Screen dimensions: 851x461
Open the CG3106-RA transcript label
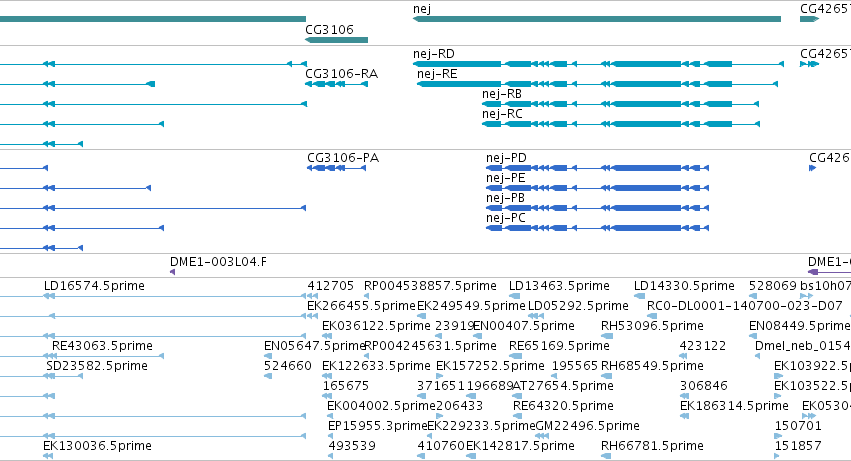click(341, 74)
